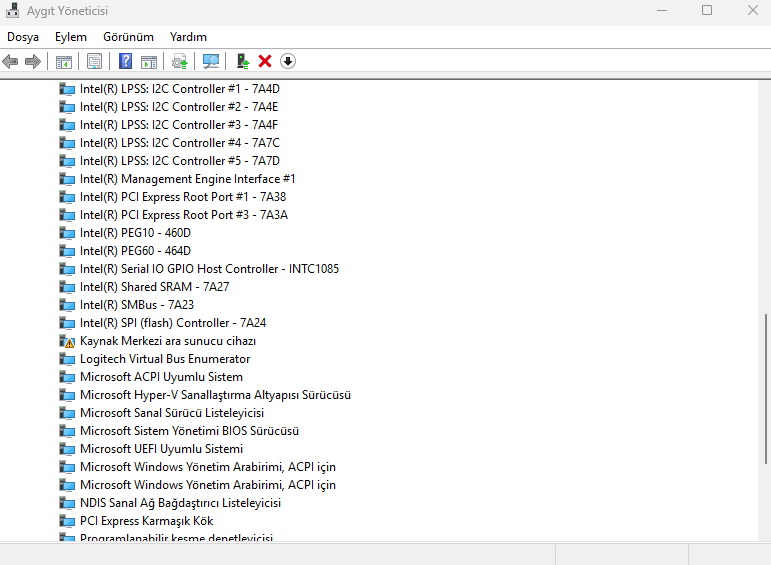Image resolution: width=771 pixels, height=565 pixels.
Task: Click the Forward arrow toolbar icon
Action: [x=33, y=61]
